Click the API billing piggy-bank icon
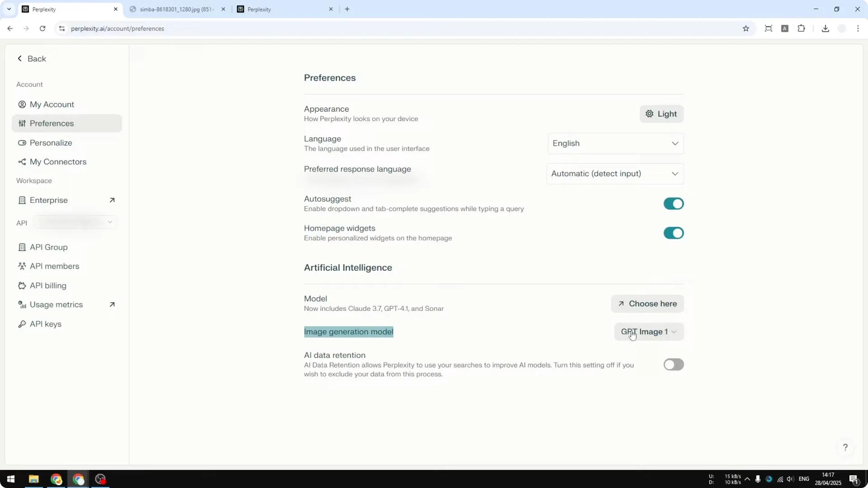 click(x=22, y=286)
